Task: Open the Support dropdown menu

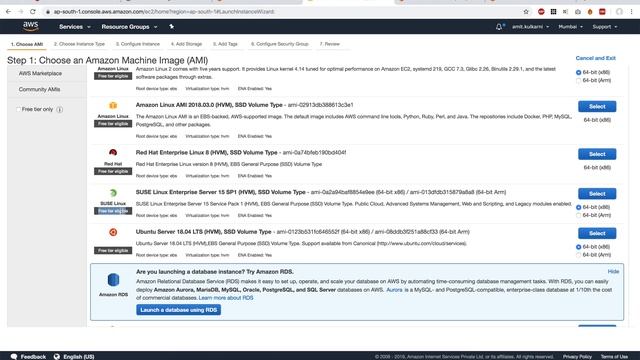Action: pos(604,27)
